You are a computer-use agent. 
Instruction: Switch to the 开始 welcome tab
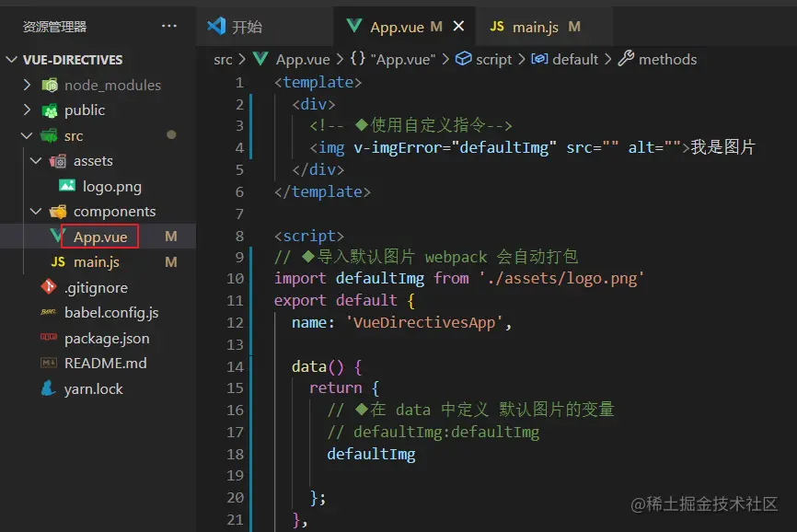[x=264, y=26]
